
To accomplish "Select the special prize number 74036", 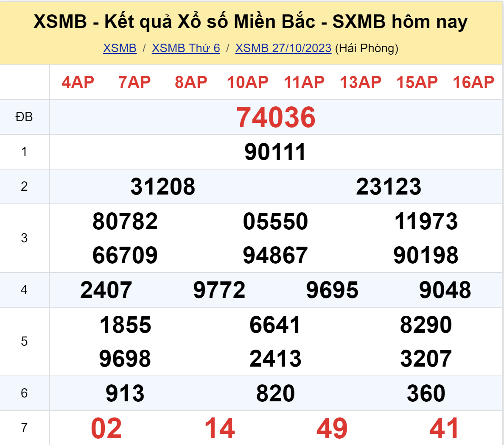I will click(x=276, y=117).
